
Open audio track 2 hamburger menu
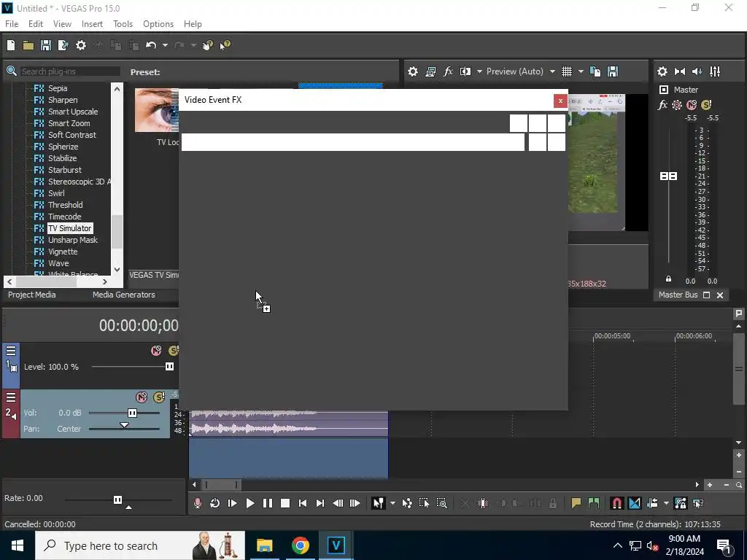11,397
